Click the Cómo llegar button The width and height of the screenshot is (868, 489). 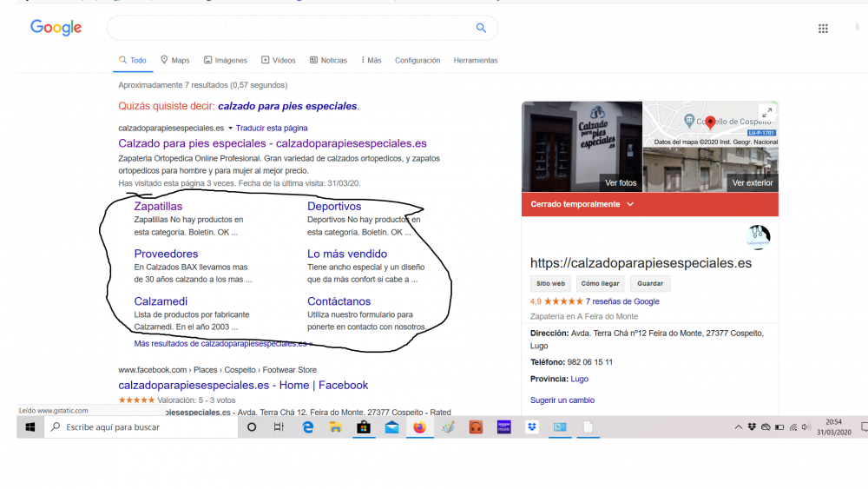(x=600, y=283)
